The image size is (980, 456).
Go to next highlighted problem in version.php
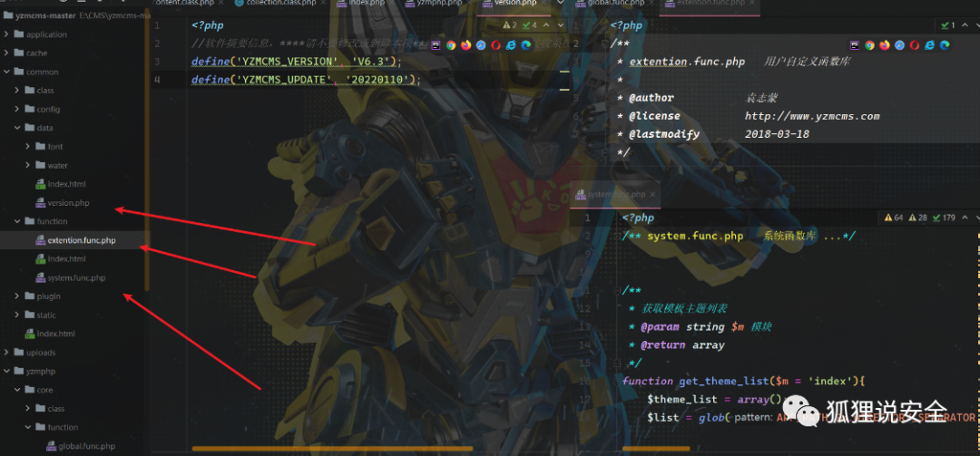tap(561, 25)
